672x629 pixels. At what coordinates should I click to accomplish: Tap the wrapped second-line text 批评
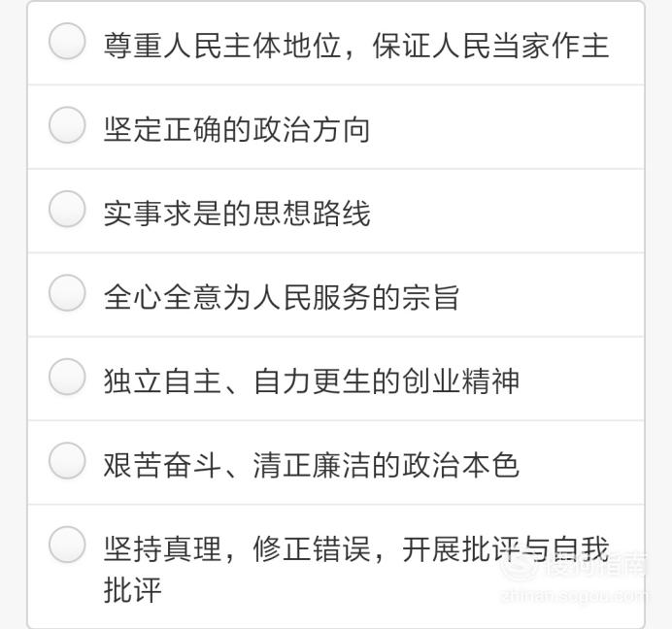133,590
